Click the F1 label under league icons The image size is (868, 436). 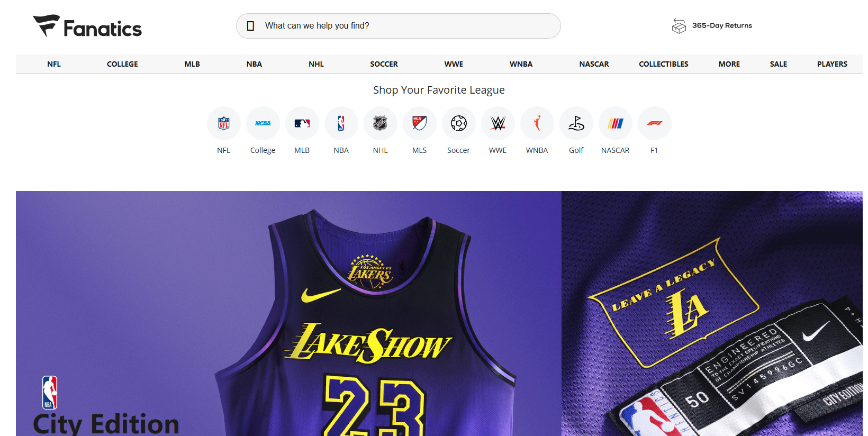click(654, 150)
